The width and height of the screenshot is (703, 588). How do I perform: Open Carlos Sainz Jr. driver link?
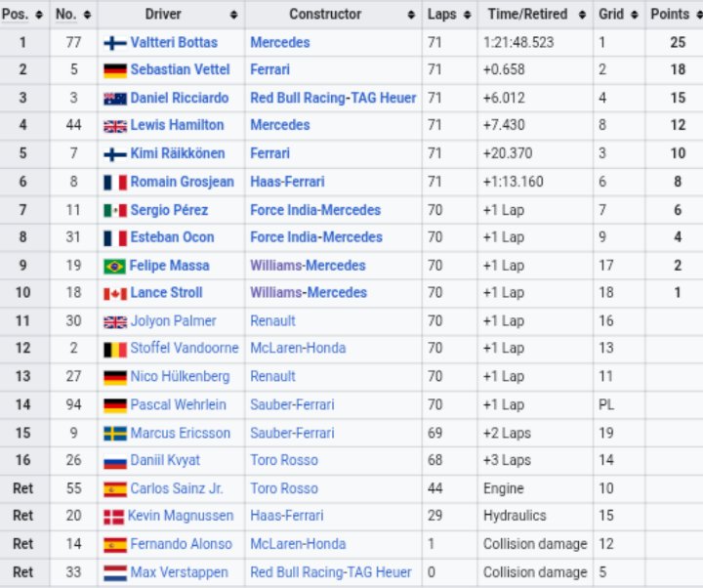[x=176, y=488]
